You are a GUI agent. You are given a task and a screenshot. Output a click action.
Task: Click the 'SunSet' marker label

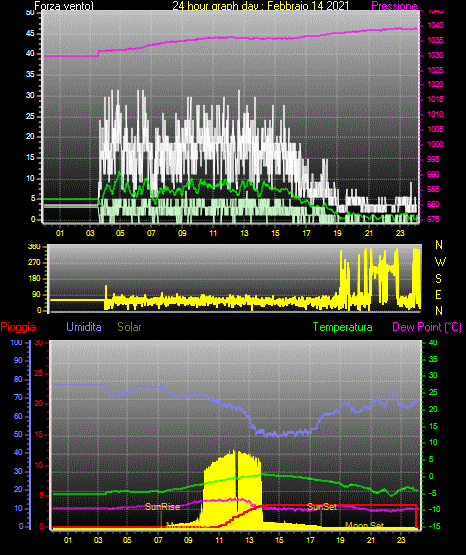coord(322,507)
